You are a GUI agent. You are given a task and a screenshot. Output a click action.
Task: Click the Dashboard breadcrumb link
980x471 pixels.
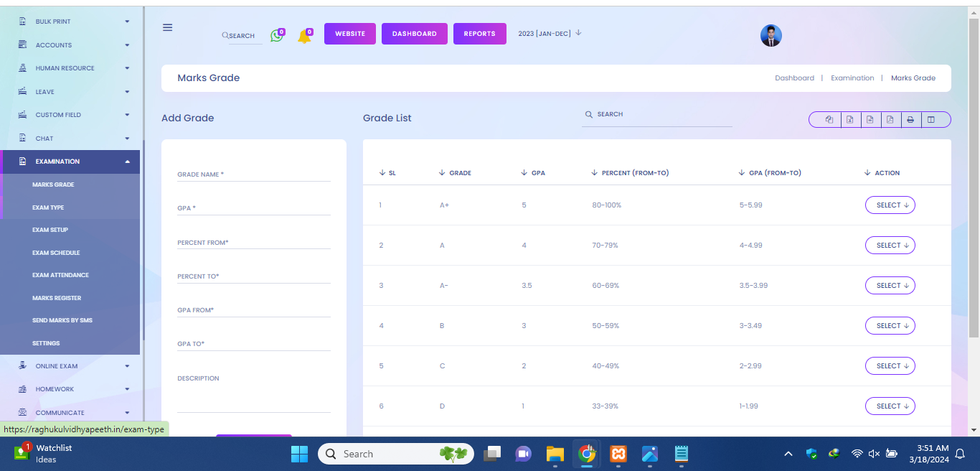click(794, 78)
